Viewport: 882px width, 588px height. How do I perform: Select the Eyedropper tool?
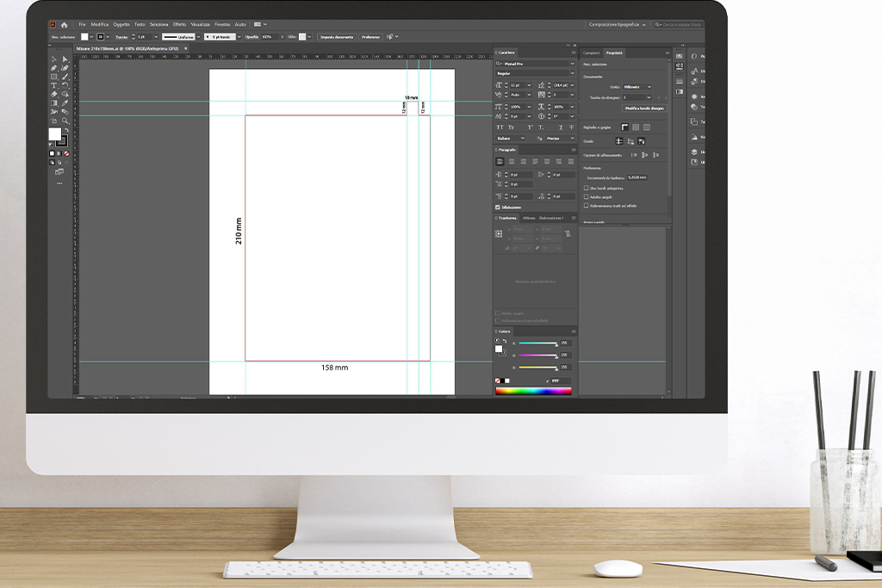coord(65,103)
